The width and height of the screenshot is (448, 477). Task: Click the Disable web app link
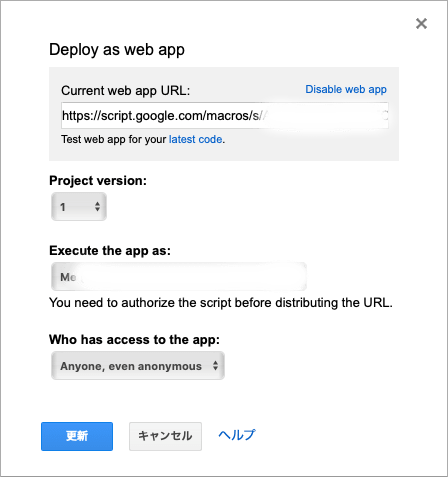346,89
